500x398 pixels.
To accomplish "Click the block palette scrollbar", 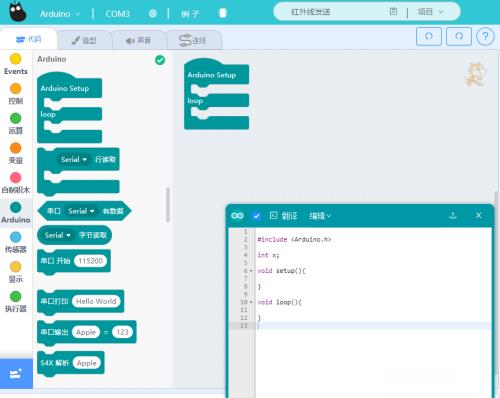I will click(168, 204).
